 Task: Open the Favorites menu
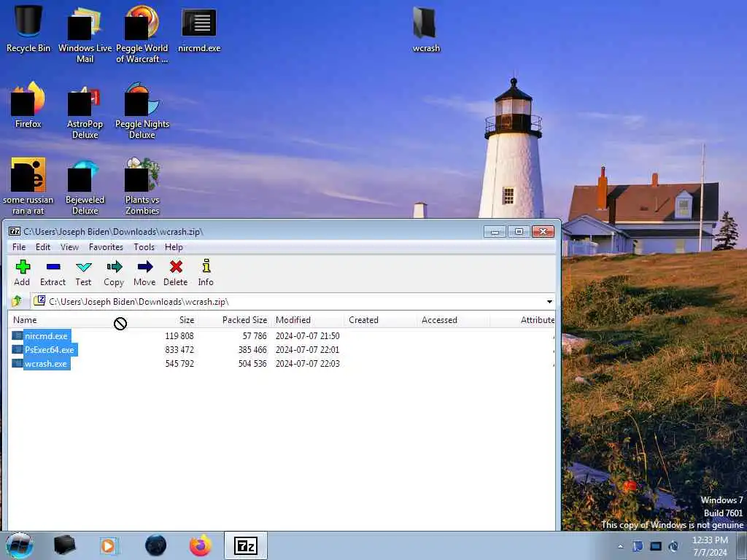106,247
